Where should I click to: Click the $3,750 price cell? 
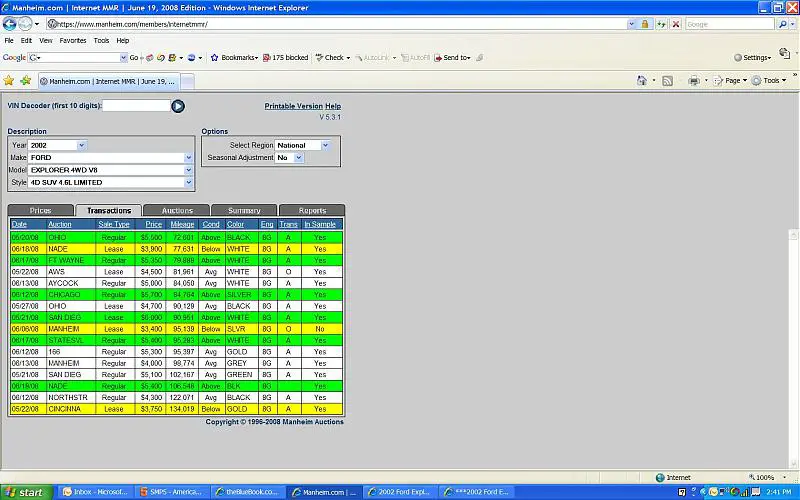[151, 409]
